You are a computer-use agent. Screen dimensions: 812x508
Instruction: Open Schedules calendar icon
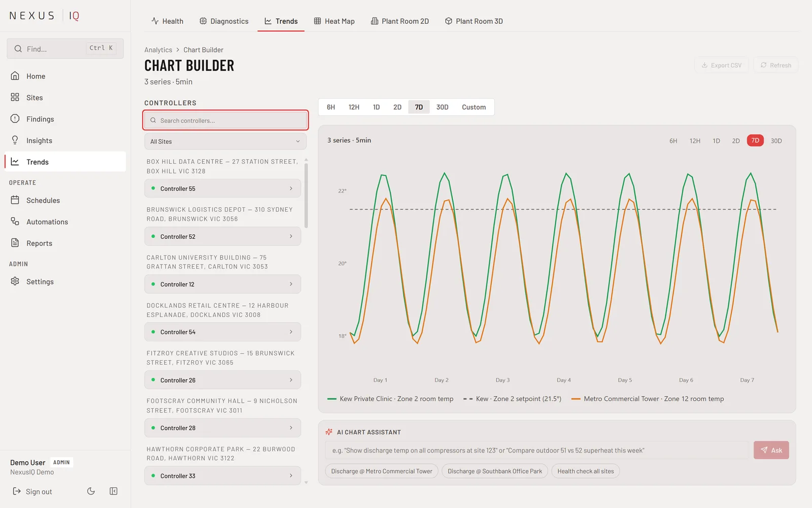pos(15,200)
